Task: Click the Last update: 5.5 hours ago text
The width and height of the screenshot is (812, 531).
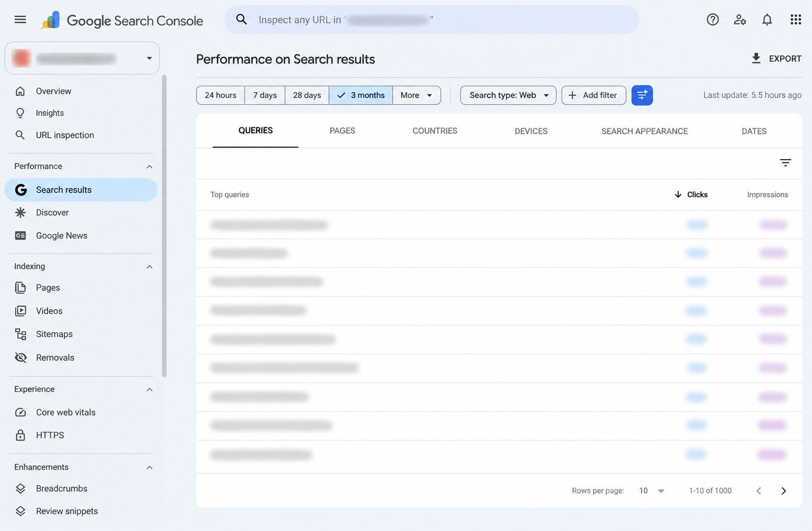Action: click(752, 95)
